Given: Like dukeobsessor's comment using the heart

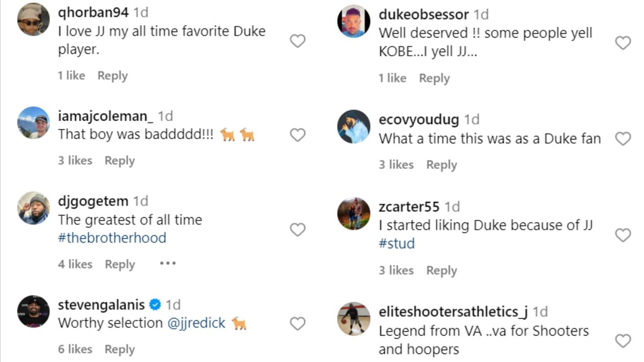Looking at the screenshot, I should click(623, 41).
